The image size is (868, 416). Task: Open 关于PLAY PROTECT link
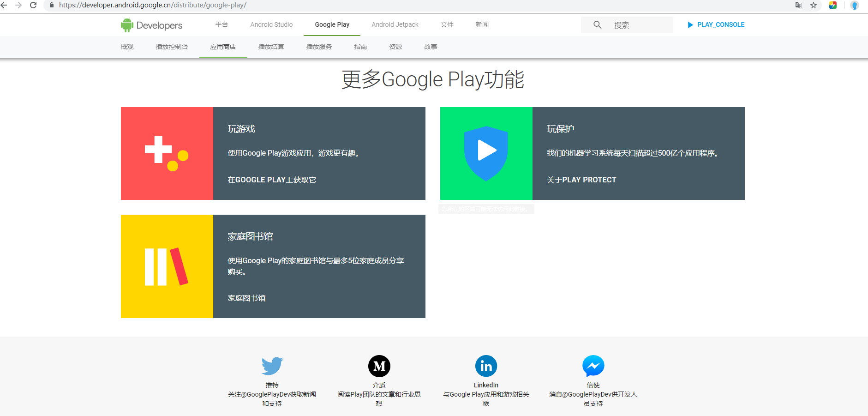click(x=581, y=180)
